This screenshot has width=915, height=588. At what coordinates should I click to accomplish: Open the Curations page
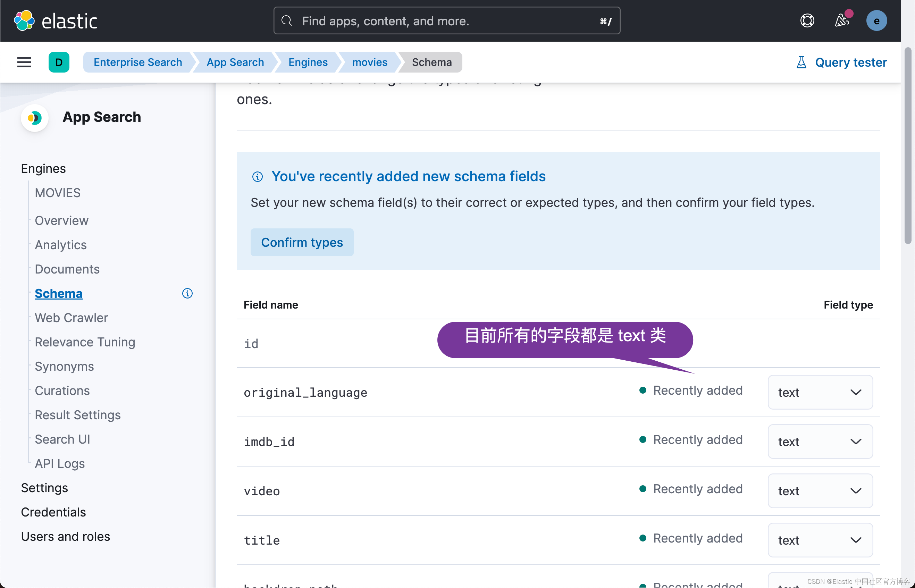(62, 390)
